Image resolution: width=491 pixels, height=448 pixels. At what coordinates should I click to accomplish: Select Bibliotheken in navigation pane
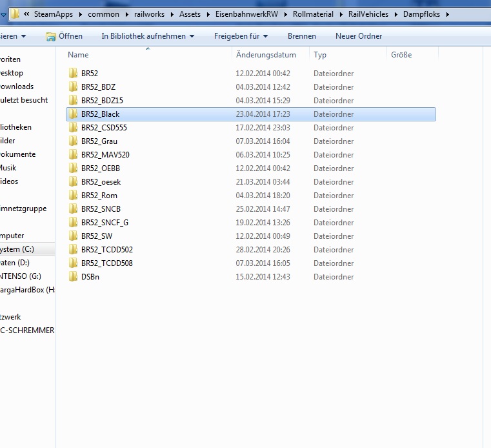(15, 127)
